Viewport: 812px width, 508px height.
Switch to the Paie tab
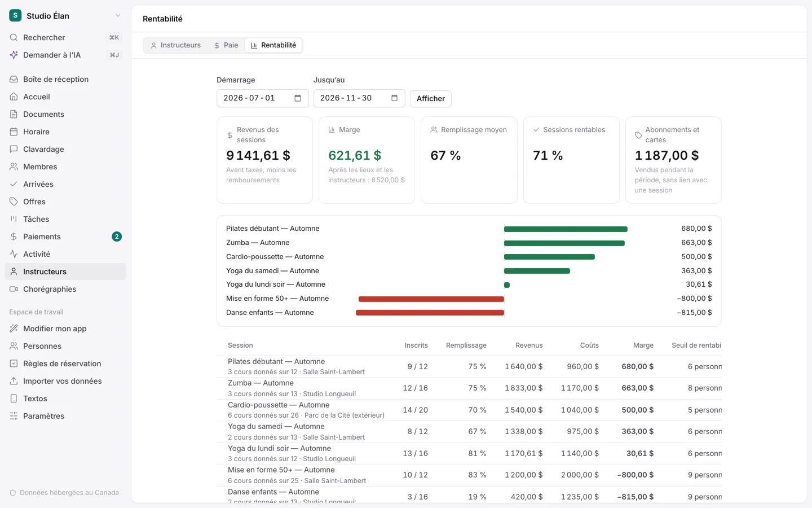pos(226,45)
